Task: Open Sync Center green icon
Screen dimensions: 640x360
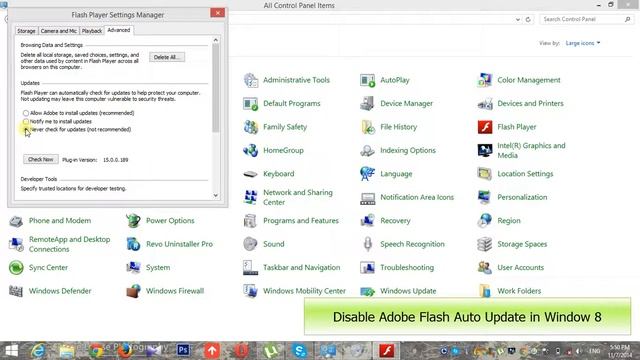Action: click(16, 268)
